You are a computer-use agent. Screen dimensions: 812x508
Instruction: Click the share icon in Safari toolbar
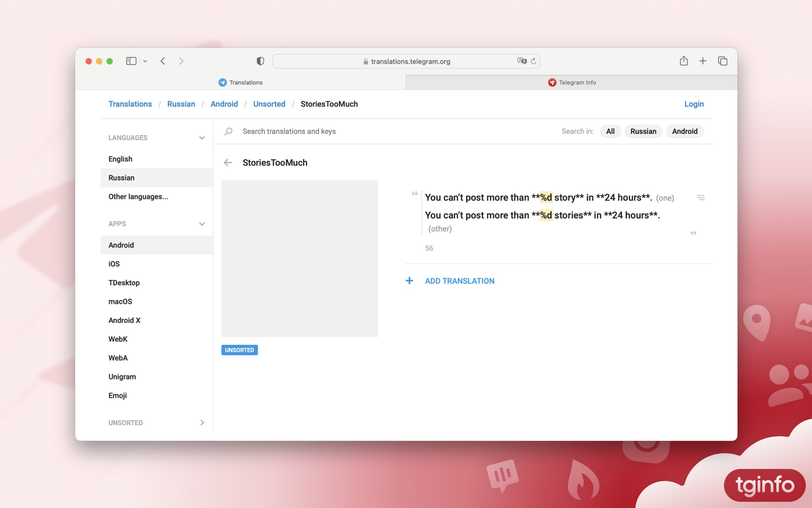683,61
